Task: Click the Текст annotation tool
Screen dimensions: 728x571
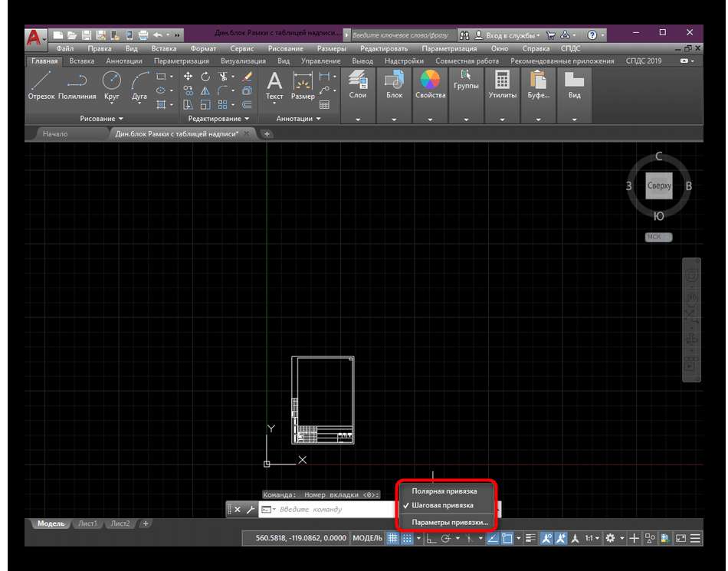Action: (x=274, y=83)
